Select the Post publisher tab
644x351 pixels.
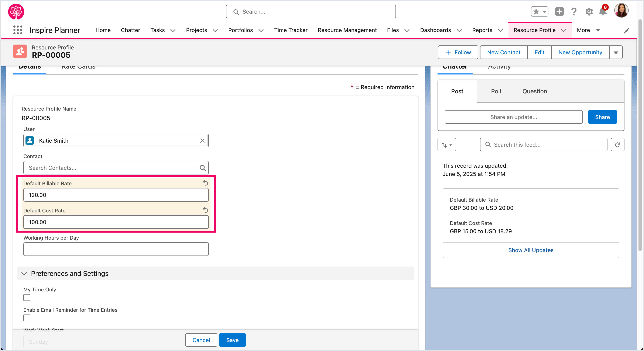pos(457,91)
